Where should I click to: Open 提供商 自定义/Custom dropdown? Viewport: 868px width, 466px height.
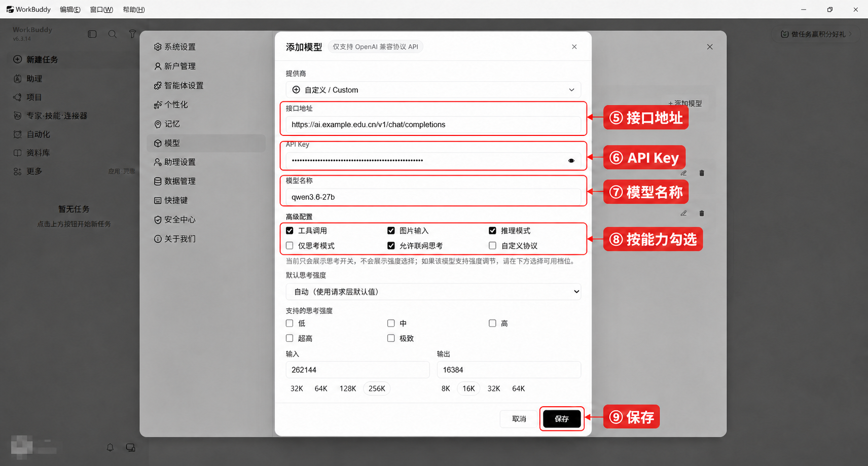click(433, 90)
